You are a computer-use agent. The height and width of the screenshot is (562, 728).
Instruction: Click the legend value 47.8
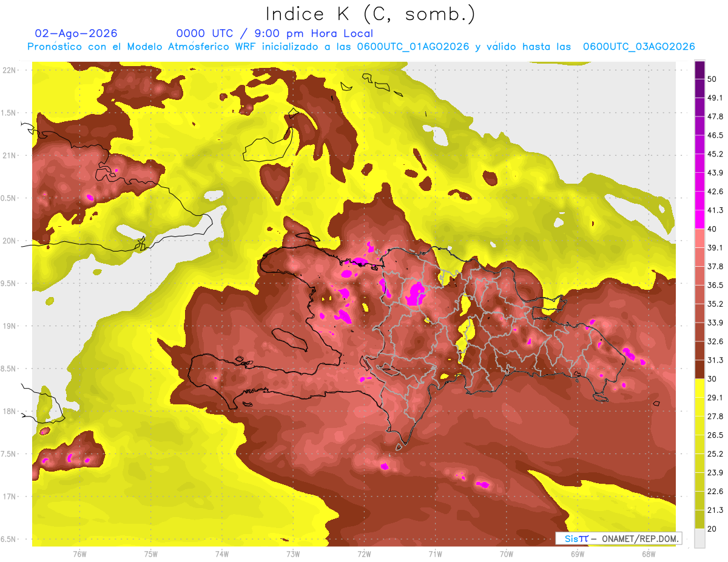(715, 116)
